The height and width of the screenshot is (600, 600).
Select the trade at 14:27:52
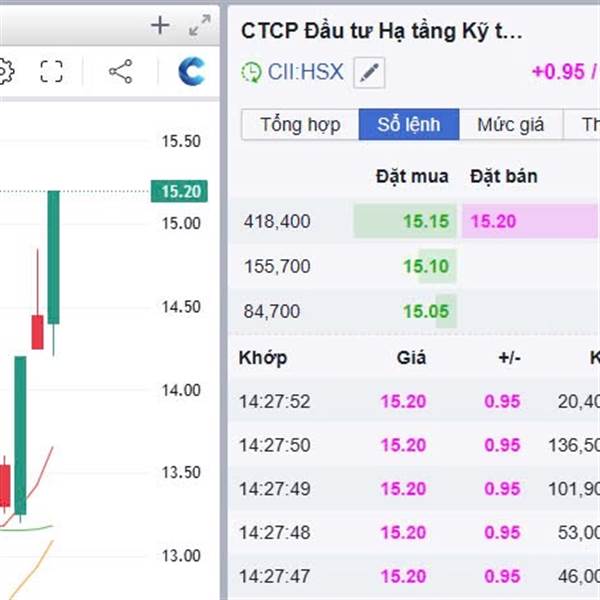coord(414,401)
